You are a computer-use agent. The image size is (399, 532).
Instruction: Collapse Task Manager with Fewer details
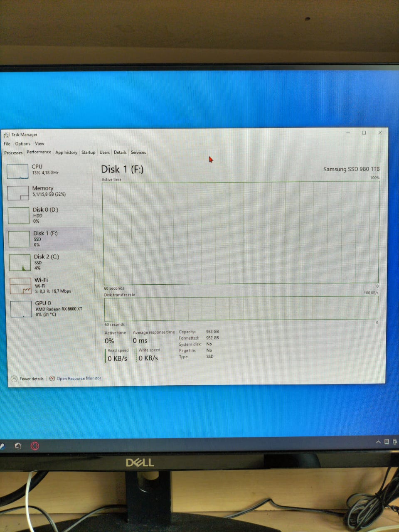tap(27, 379)
